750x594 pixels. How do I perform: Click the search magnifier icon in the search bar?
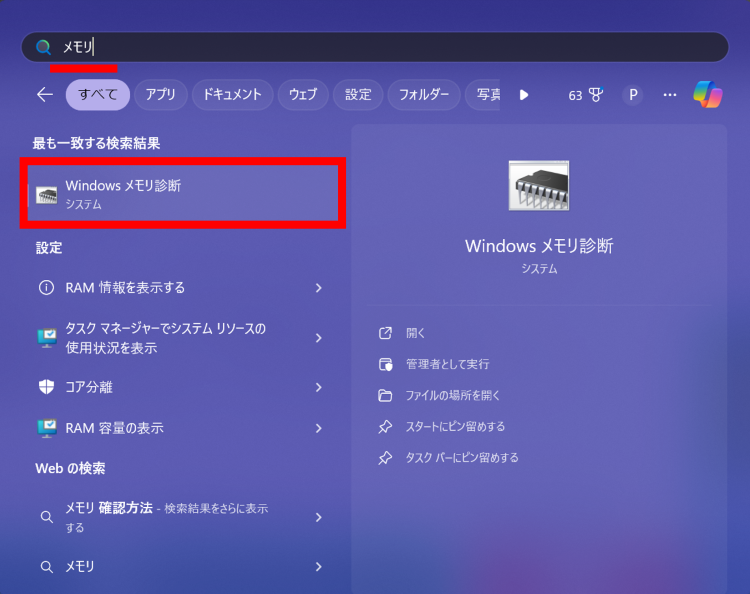[43, 47]
